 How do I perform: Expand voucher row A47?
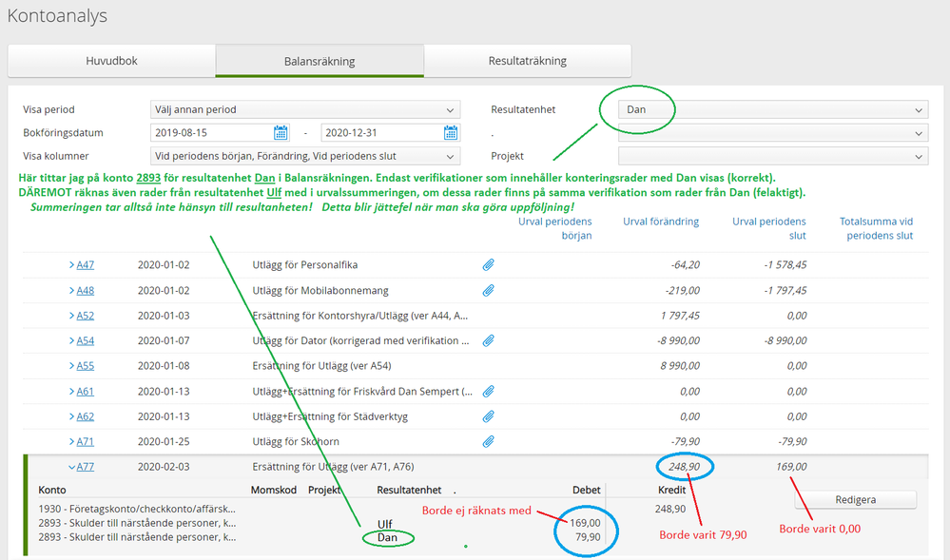71,265
